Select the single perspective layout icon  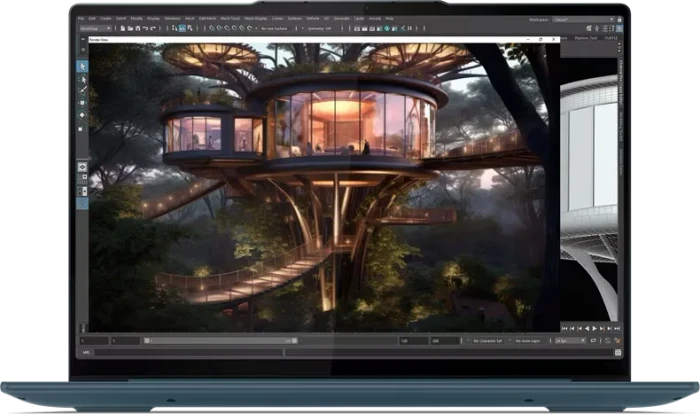click(x=82, y=167)
